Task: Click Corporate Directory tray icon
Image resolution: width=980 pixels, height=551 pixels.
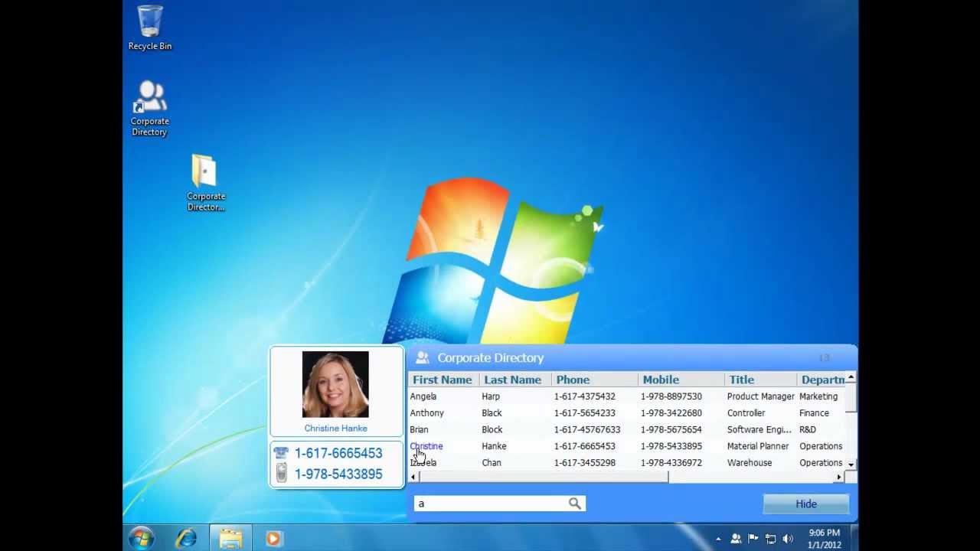Action: coord(736,539)
